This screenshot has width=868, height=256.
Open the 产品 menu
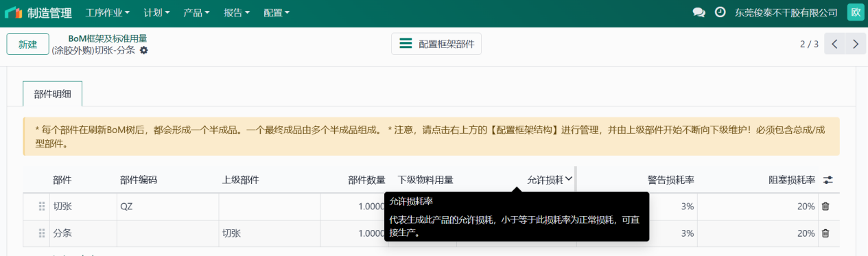click(197, 12)
